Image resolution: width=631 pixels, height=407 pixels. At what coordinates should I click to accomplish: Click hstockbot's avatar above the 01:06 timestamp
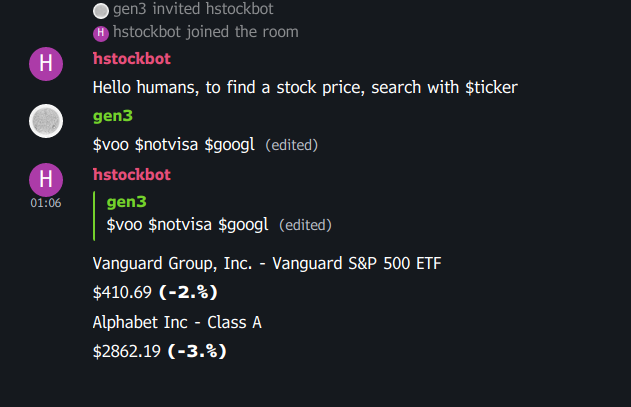pyautogui.click(x=45, y=180)
